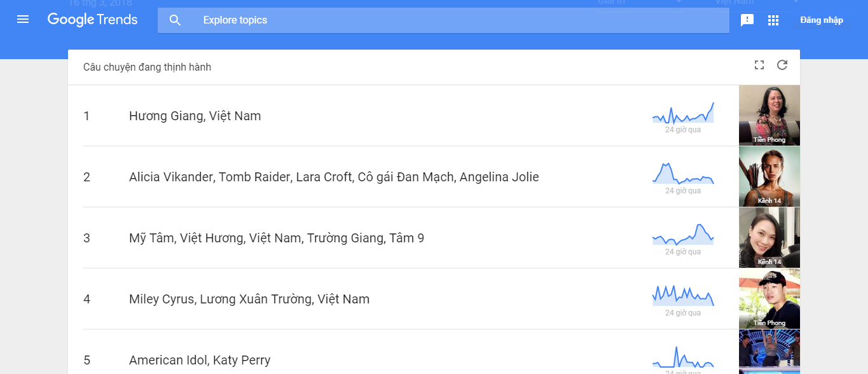Click the Mỹ Tâm story thumbnail image

[769, 237]
